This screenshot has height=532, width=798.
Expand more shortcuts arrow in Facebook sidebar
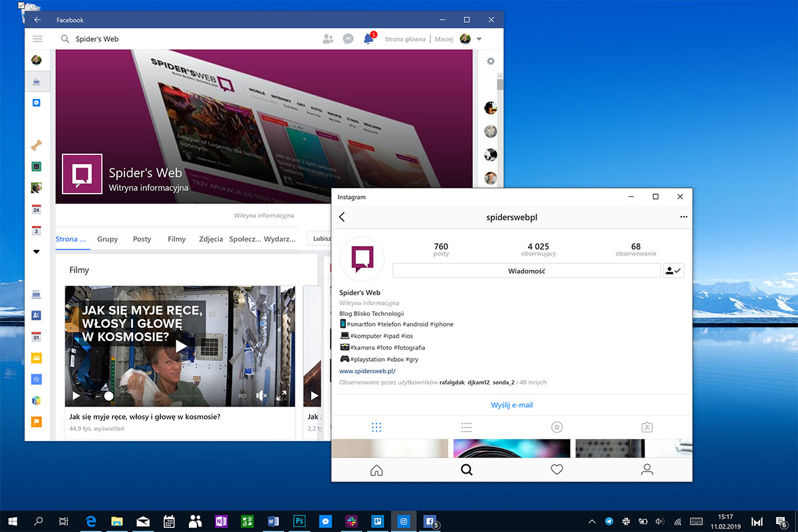coord(37,252)
